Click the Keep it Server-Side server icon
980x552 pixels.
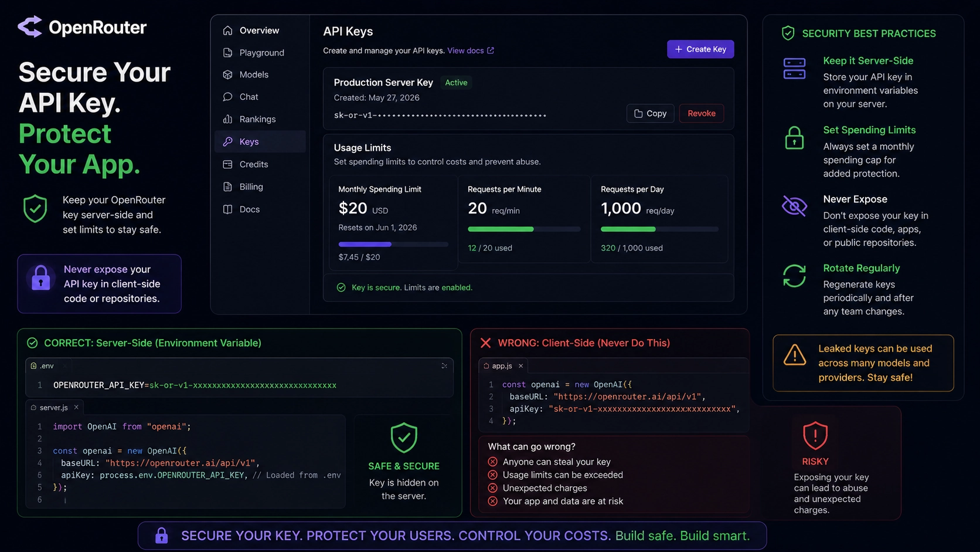pyautogui.click(x=794, y=69)
